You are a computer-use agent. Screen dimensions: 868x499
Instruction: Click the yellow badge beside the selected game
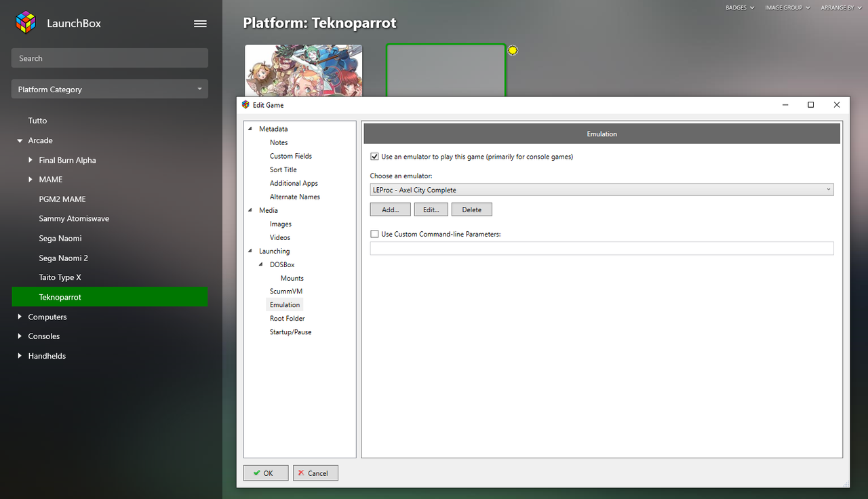pyautogui.click(x=513, y=50)
